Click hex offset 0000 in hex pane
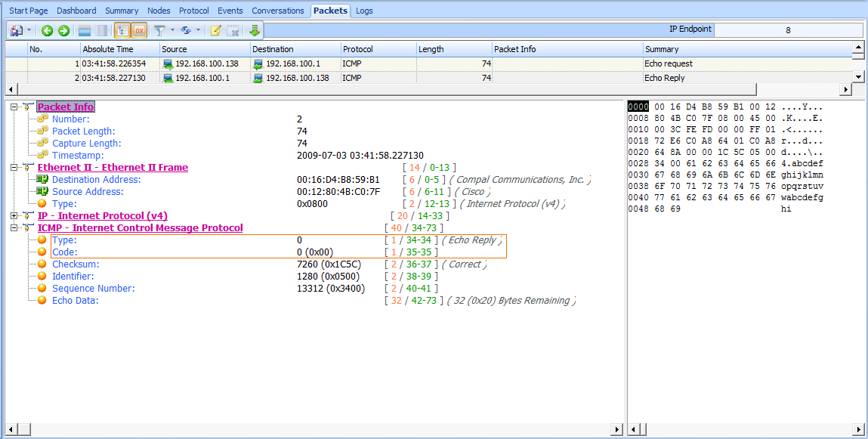The width and height of the screenshot is (868, 439). pyautogui.click(x=638, y=107)
